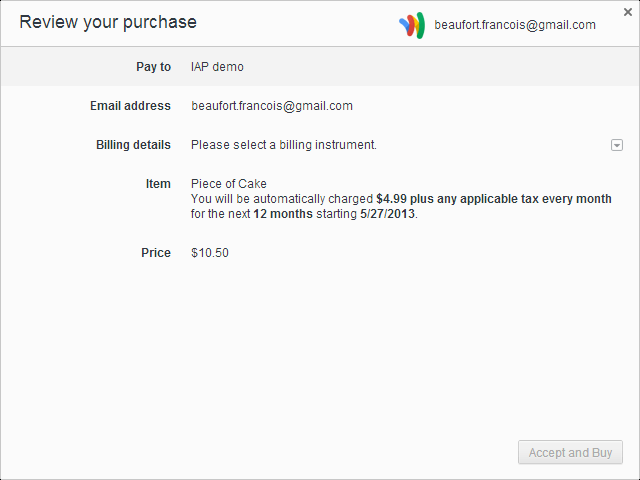Select the "Piece of Cake" item name
640x480 pixels.
click(x=228, y=184)
